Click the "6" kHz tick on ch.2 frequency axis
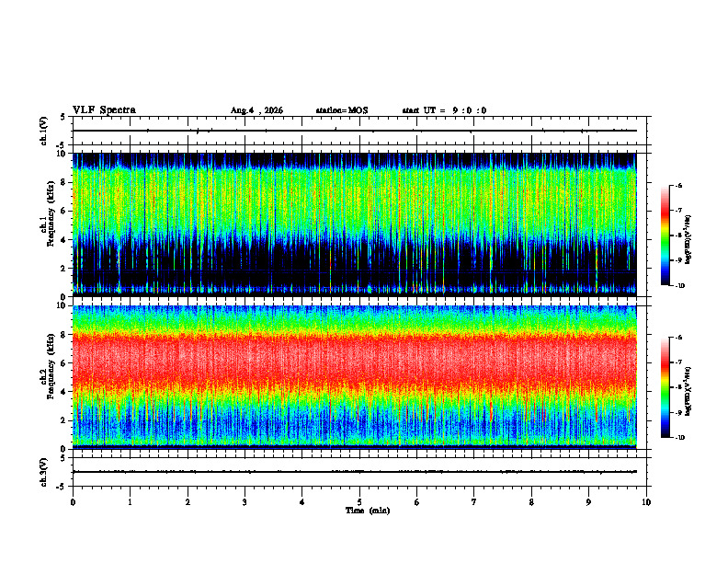The height and width of the screenshot is (563, 728). pos(64,363)
